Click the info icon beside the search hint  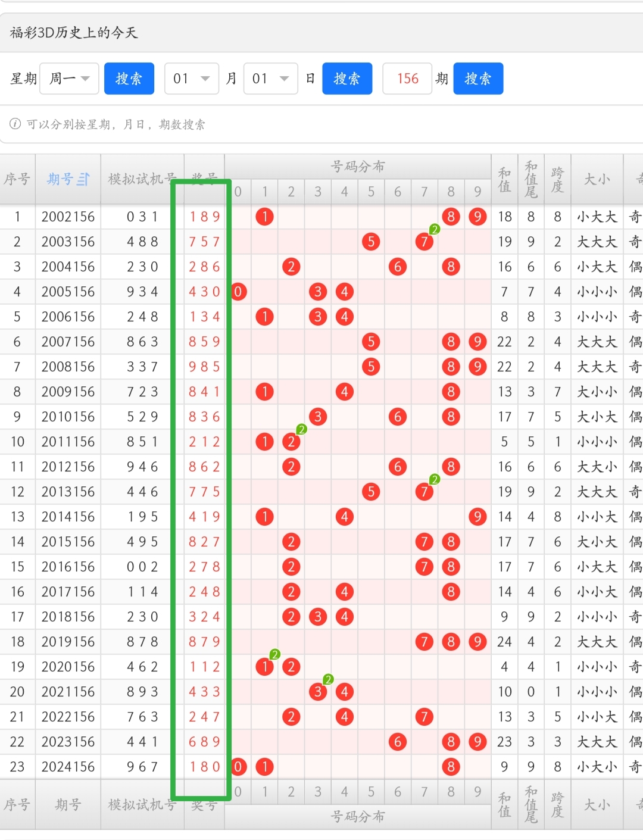[15, 124]
